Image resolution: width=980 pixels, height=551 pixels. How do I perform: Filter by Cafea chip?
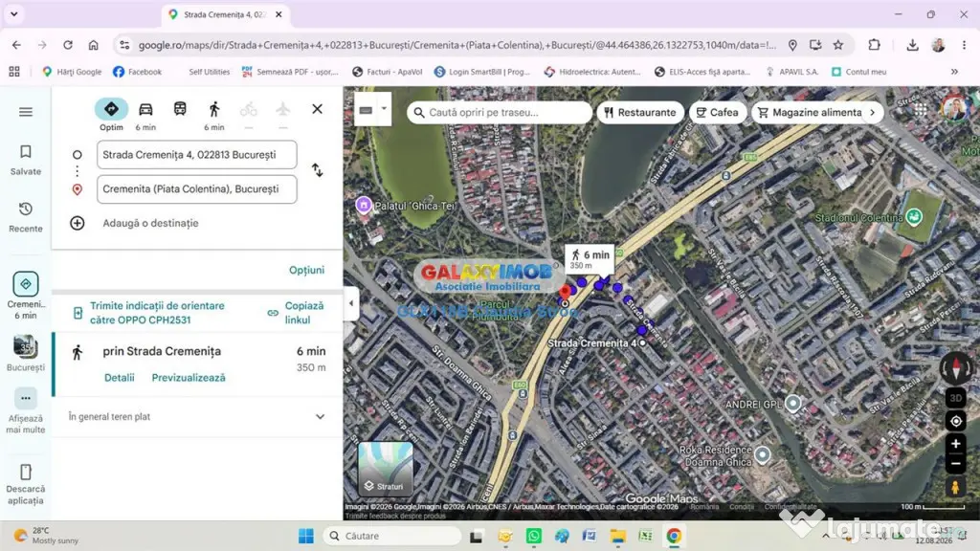717,113
